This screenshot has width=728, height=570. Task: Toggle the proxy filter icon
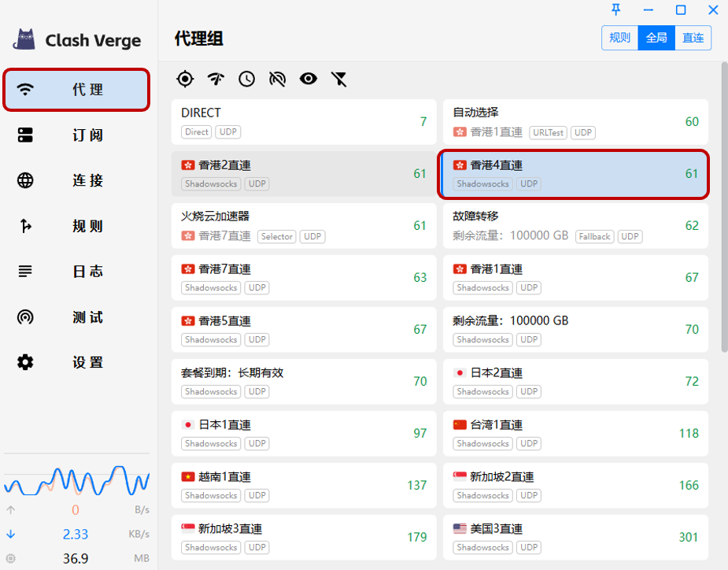pyautogui.click(x=338, y=79)
